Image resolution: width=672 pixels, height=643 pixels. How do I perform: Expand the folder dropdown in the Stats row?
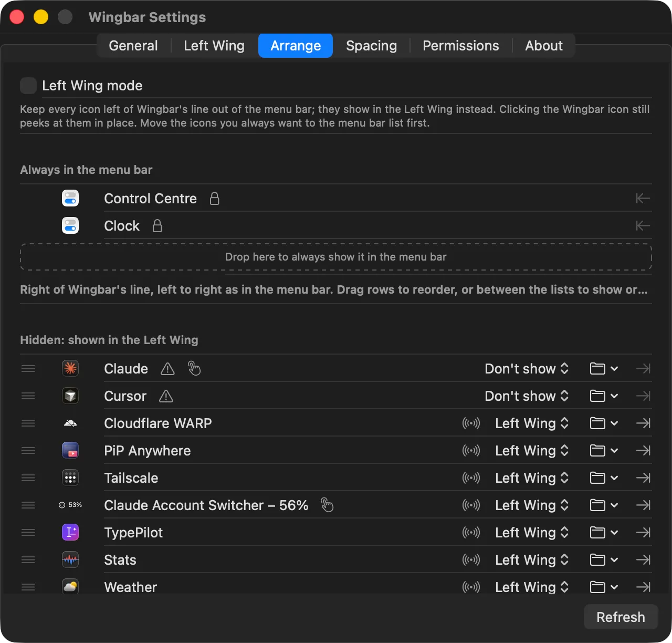[x=604, y=559]
